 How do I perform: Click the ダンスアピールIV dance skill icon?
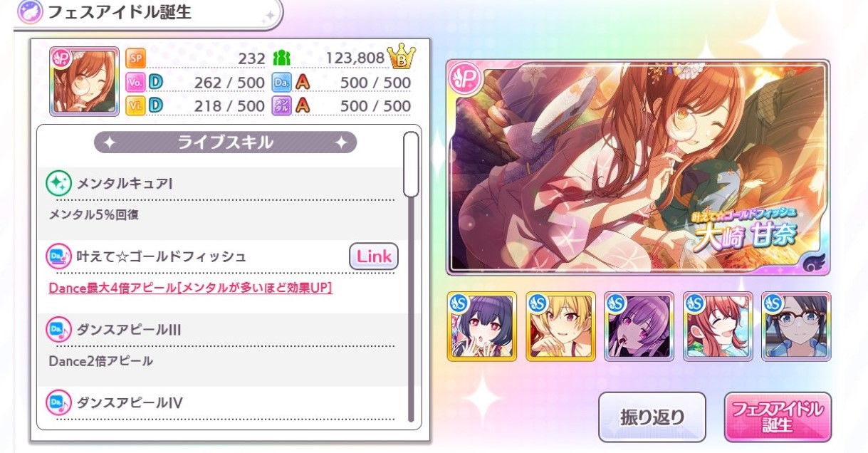[x=58, y=402]
